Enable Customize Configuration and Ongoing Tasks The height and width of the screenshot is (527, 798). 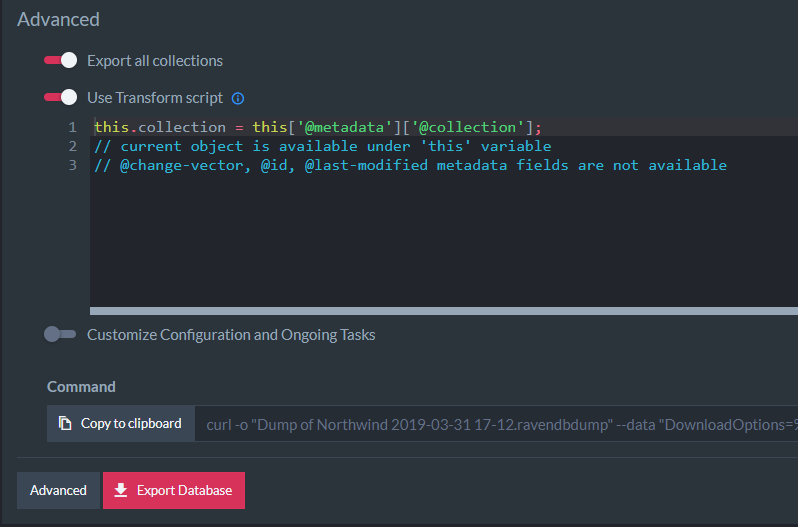coord(60,334)
